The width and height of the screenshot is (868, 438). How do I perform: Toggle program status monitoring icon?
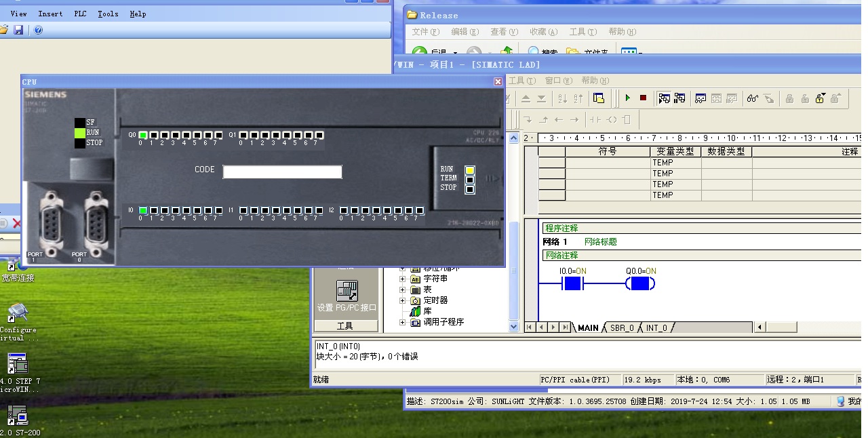[664, 98]
